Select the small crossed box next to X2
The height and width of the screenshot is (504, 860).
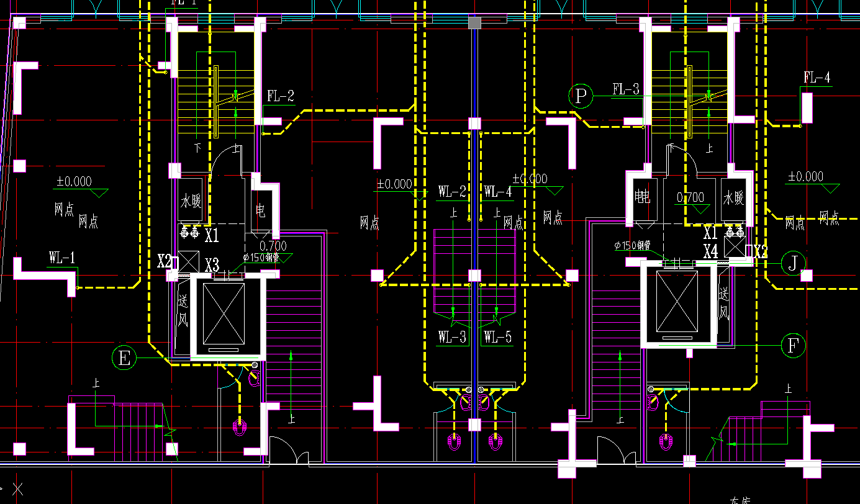(x=188, y=261)
